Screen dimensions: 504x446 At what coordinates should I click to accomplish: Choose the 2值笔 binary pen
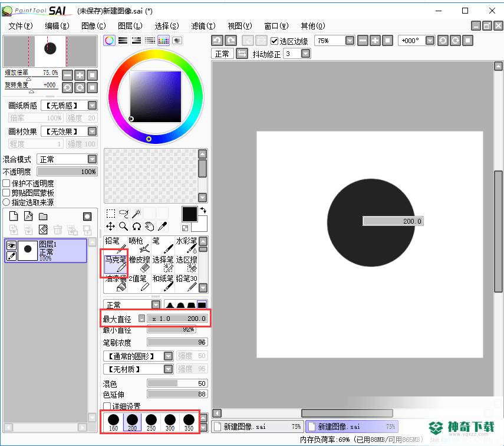[x=139, y=283]
